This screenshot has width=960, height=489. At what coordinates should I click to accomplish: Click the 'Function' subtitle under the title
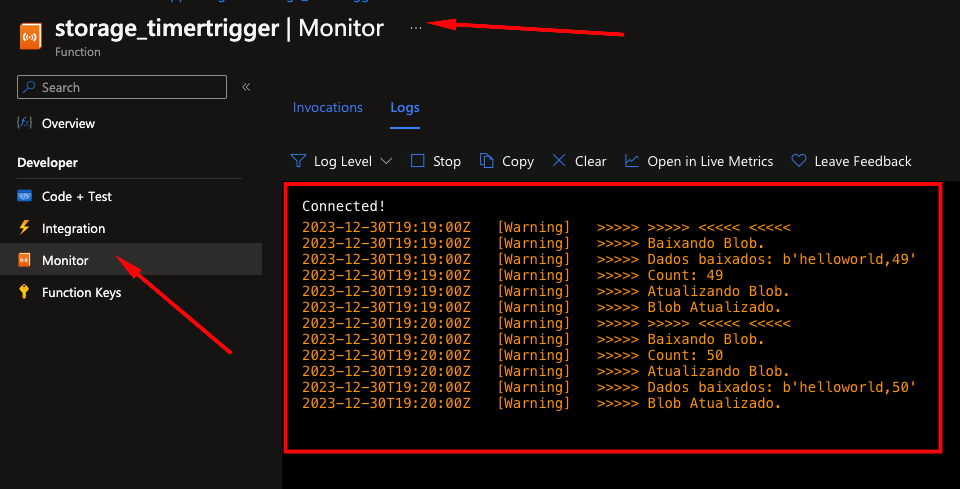[78, 52]
